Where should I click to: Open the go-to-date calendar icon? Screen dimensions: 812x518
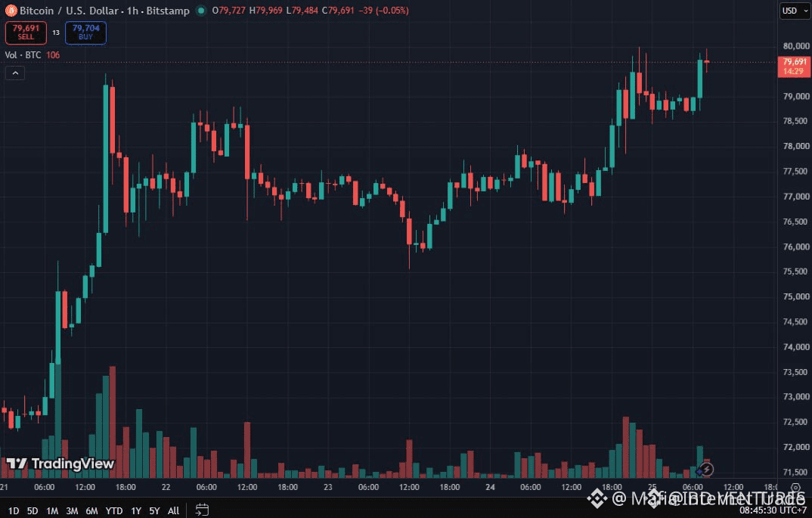(202, 510)
